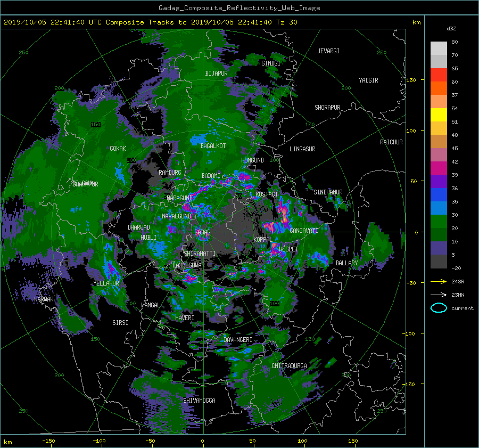Select the light blue swatch between 35 and 30 dBZ
The image size is (479, 448).
point(439,208)
